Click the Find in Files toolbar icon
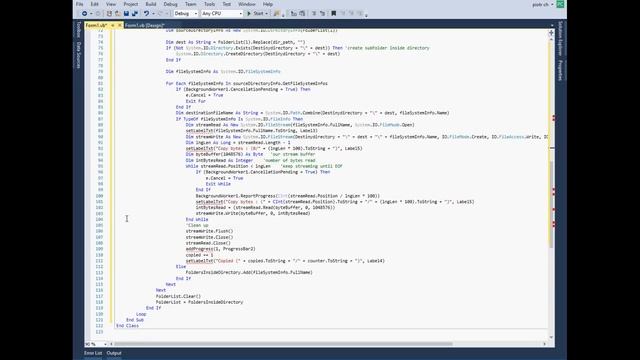Image resolution: width=640 pixels, height=360 pixels. tap(277, 13)
